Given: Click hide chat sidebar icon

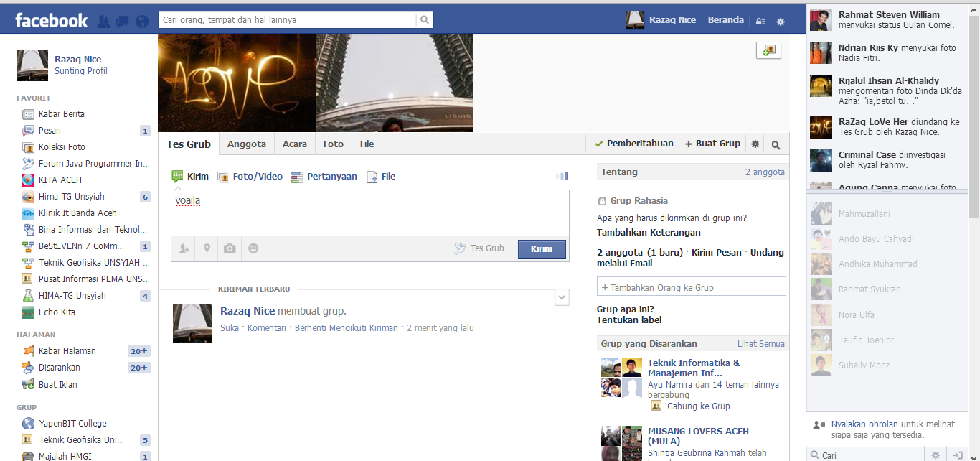Looking at the screenshot, I should click(x=957, y=455).
